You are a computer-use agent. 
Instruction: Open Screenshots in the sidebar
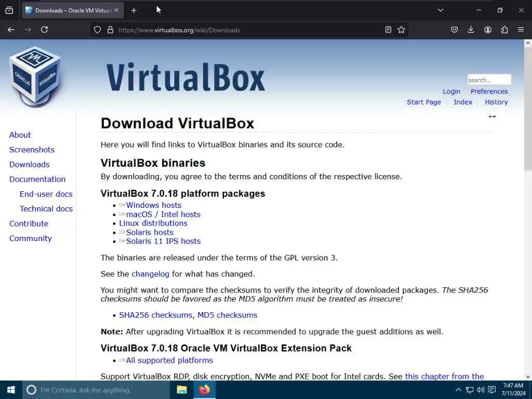32,150
